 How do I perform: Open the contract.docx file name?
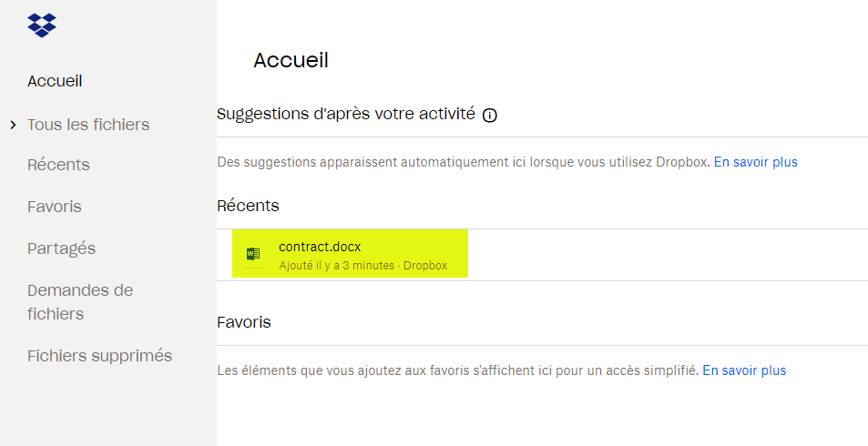[x=320, y=247]
